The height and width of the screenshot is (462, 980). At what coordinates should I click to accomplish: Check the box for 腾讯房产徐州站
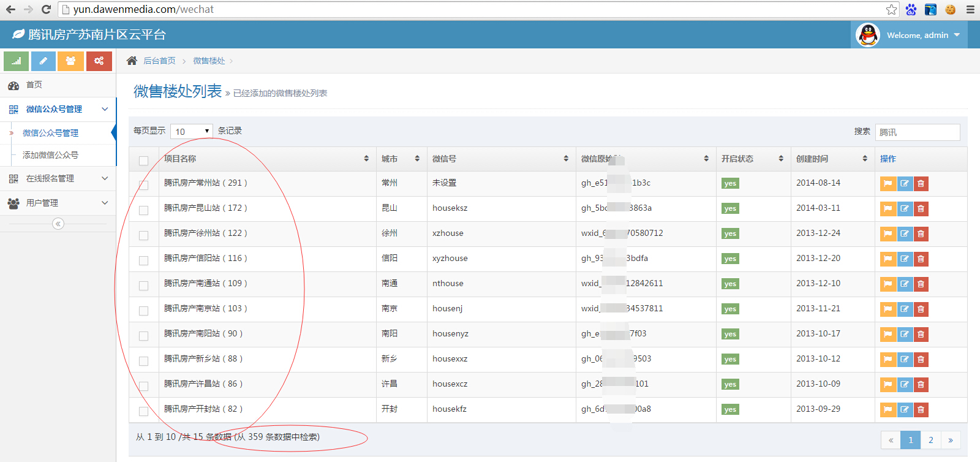tap(143, 235)
